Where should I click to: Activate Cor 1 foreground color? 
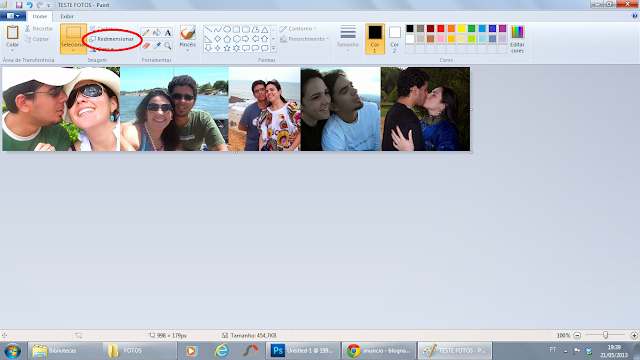point(375,39)
